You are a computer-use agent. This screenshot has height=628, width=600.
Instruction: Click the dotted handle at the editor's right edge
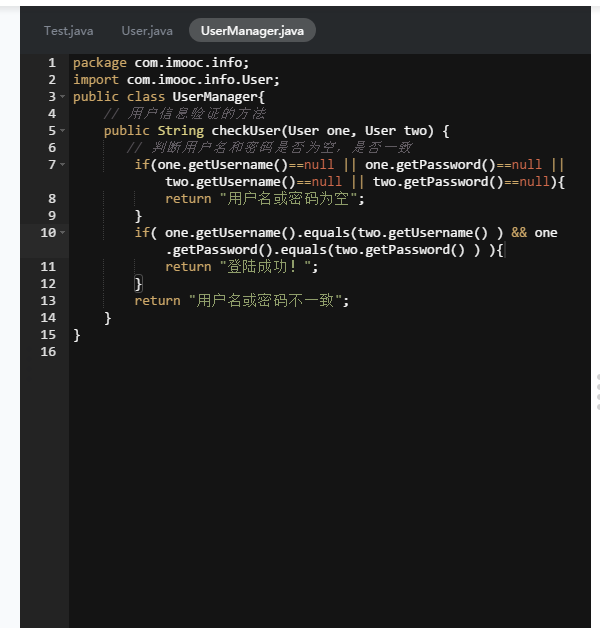pos(598,392)
